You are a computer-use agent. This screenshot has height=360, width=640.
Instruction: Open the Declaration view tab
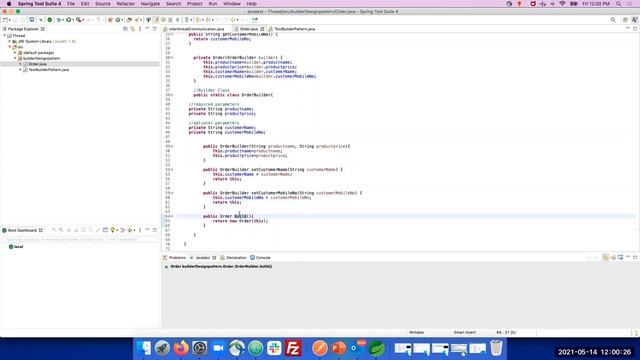[233, 258]
